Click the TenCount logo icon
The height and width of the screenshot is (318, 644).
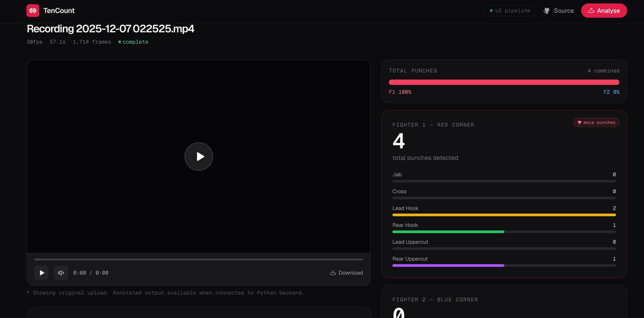pos(33,11)
